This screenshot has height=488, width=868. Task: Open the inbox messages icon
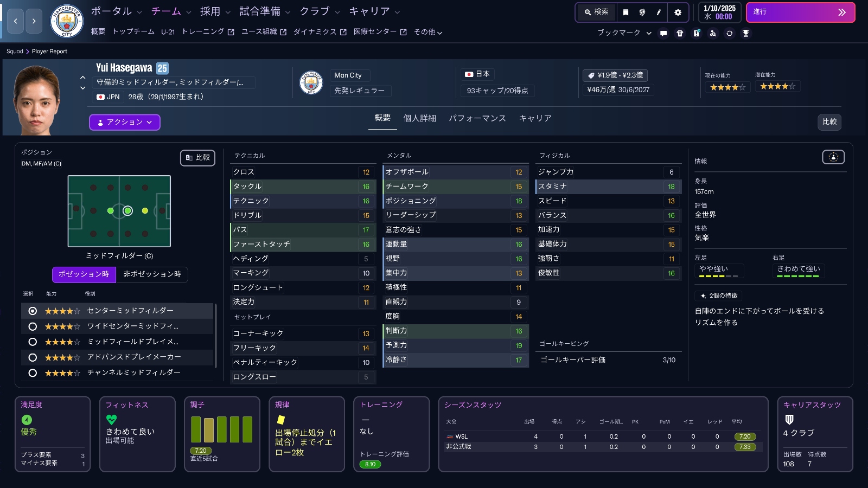(664, 33)
